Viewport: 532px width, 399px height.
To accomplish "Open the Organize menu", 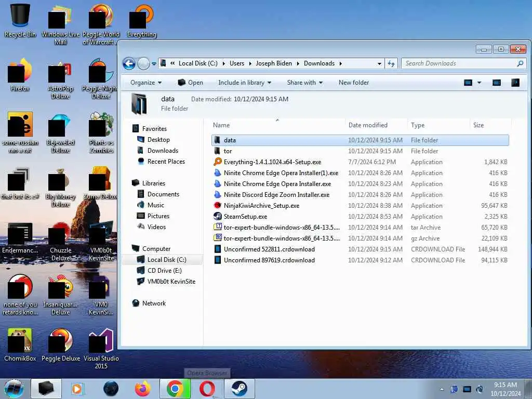I will (x=146, y=83).
